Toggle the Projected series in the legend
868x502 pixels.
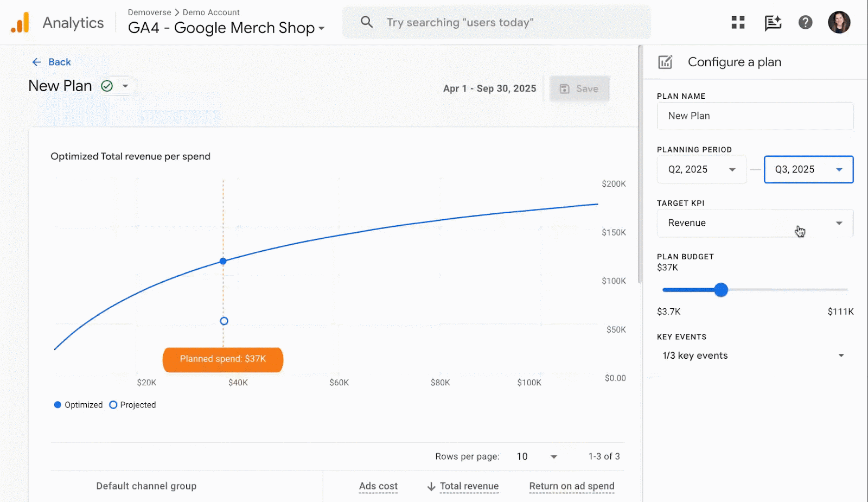132,404
